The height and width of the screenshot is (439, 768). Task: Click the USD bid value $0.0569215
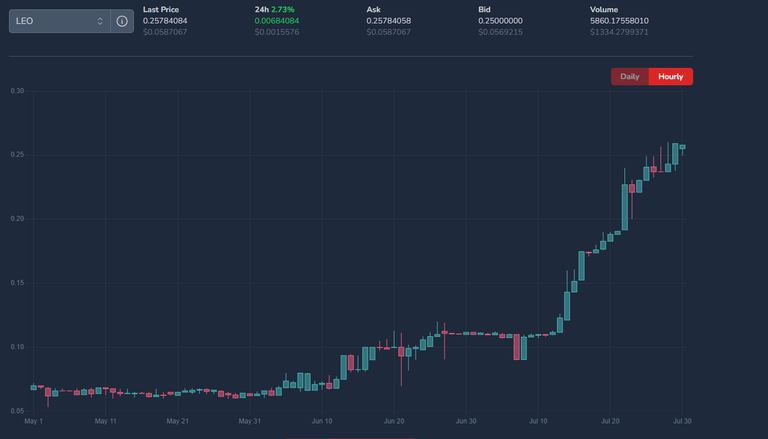pyautogui.click(x=500, y=32)
